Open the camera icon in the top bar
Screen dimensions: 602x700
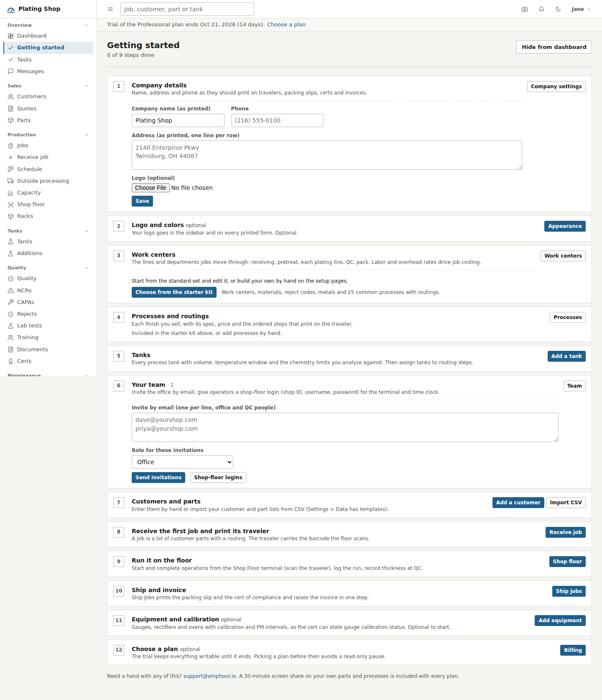pyautogui.click(x=525, y=9)
